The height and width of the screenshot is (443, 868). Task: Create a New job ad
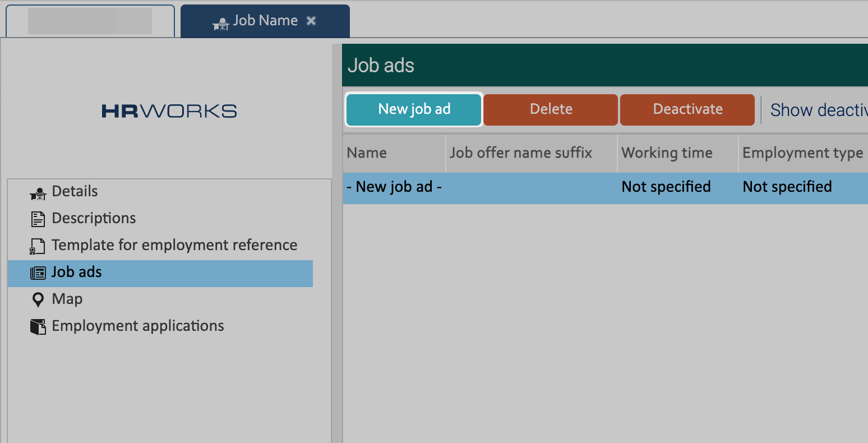(414, 109)
